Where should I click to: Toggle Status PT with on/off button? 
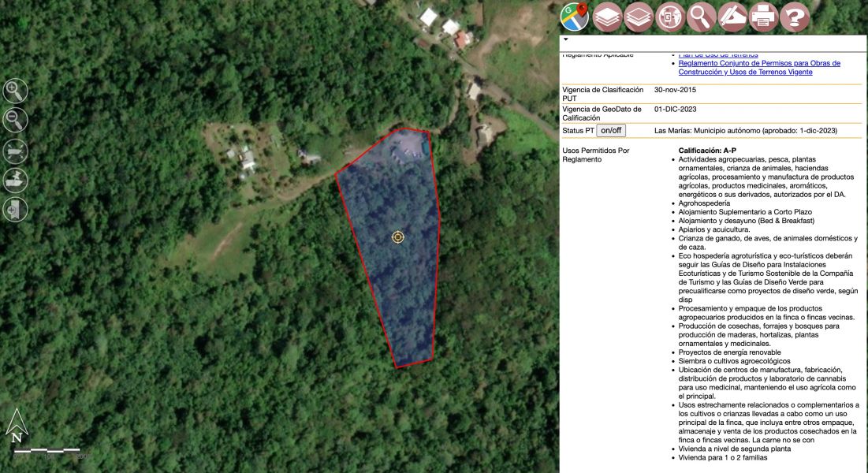pyautogui.click(x=610, y=130)
